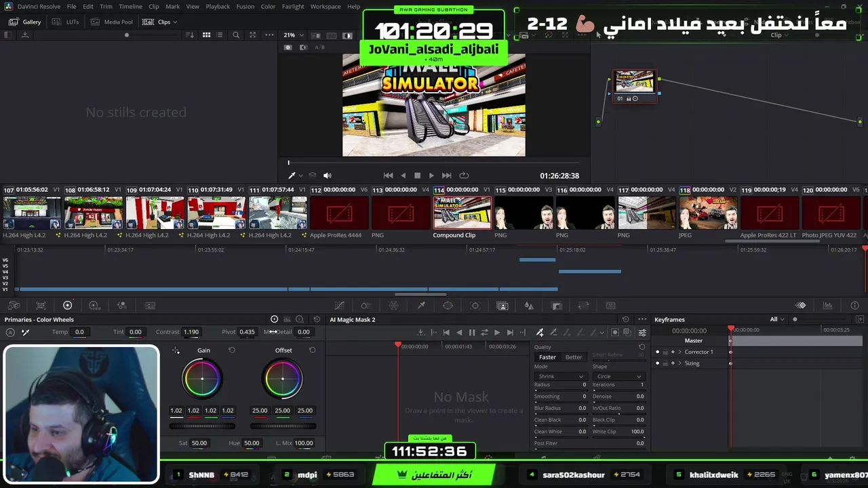Open the Fusion menu
The height and width of the screenshot is (488, 868).
(245, 7)
